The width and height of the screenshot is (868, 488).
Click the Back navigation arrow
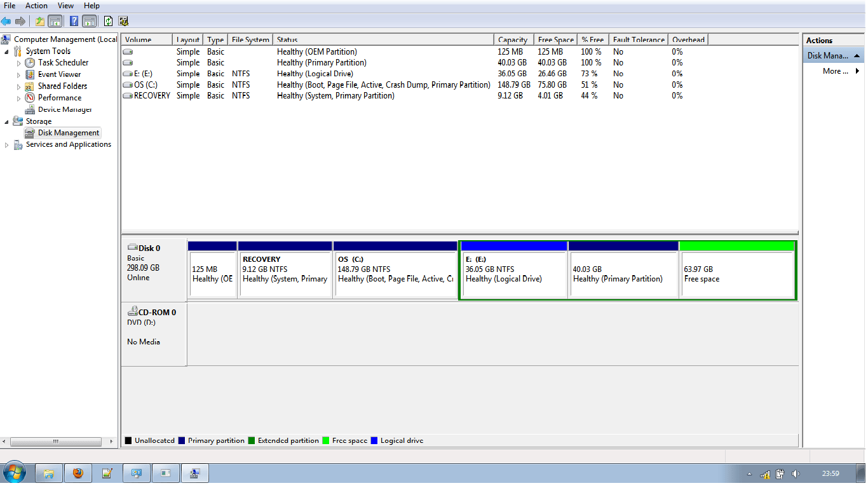click(6, 20)
